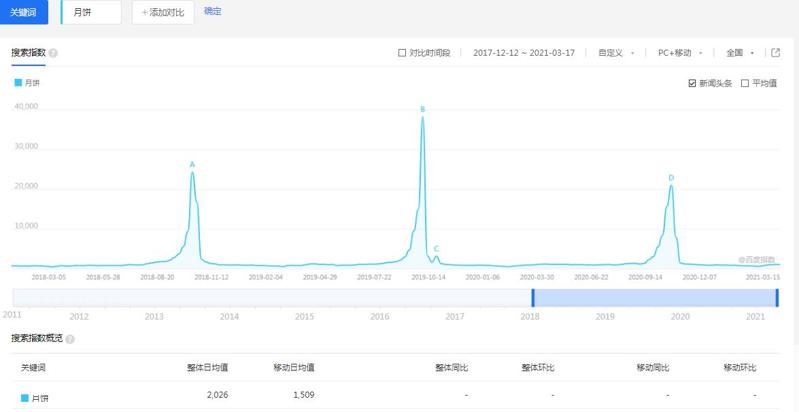Click the left handle of timeline range slider
The height and width of the screenshot is (412, 799).
(533, 297)
